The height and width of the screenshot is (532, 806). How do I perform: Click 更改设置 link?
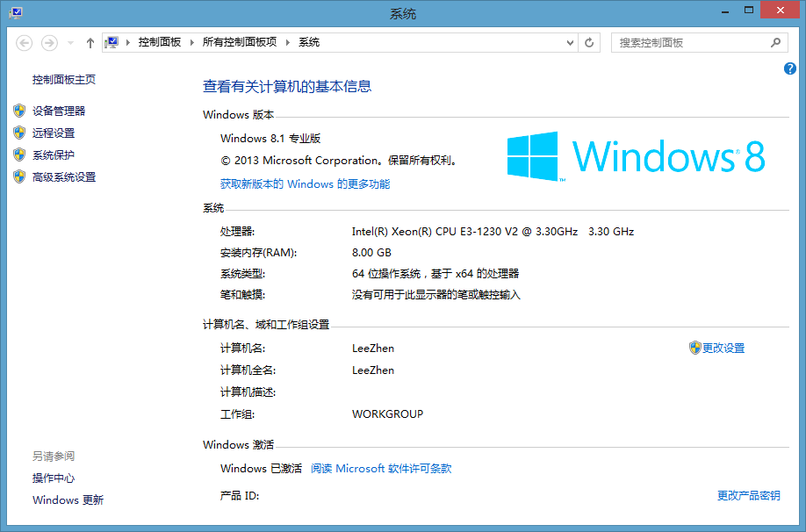point(723,348)
